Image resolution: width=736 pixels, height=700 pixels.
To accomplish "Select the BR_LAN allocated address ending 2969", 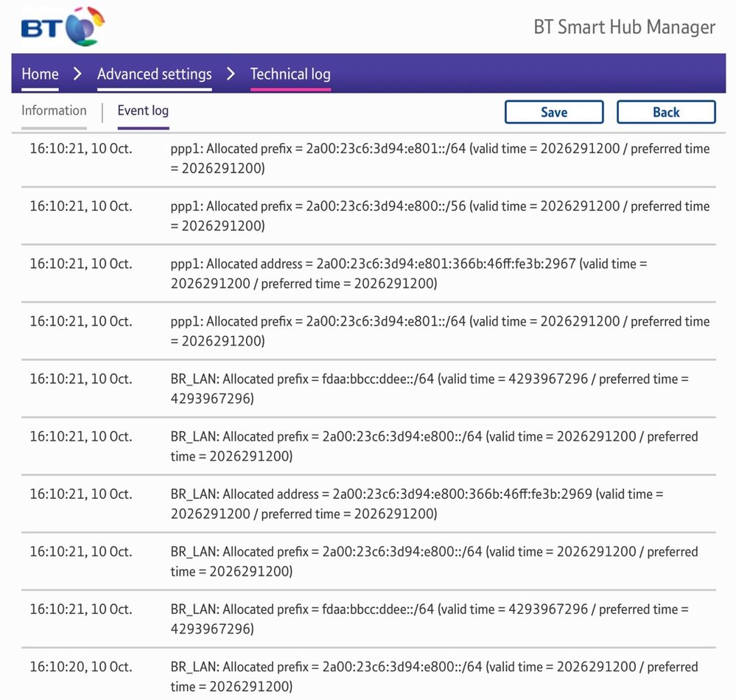I will click(416, 504).
